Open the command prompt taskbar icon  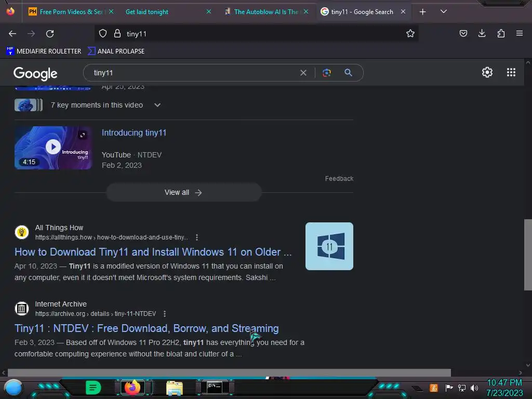215,388
